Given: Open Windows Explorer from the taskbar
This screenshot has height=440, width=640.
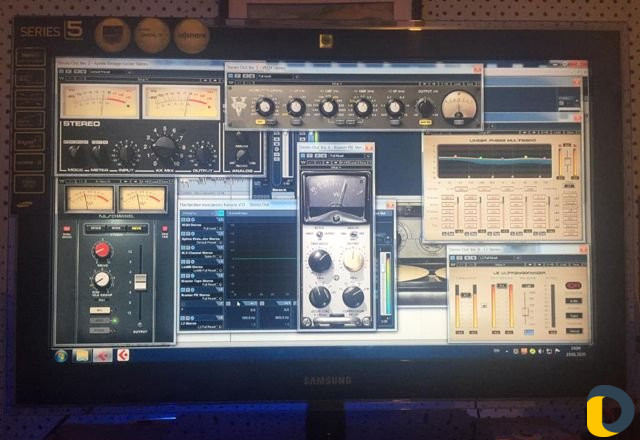Looking at the screenshot, I should 81,356.
